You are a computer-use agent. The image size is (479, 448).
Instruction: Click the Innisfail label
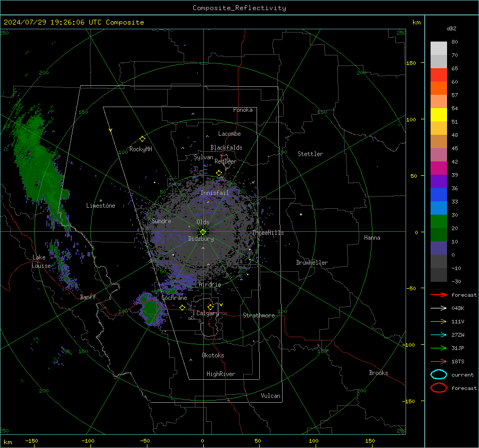[x=214, y=193]
